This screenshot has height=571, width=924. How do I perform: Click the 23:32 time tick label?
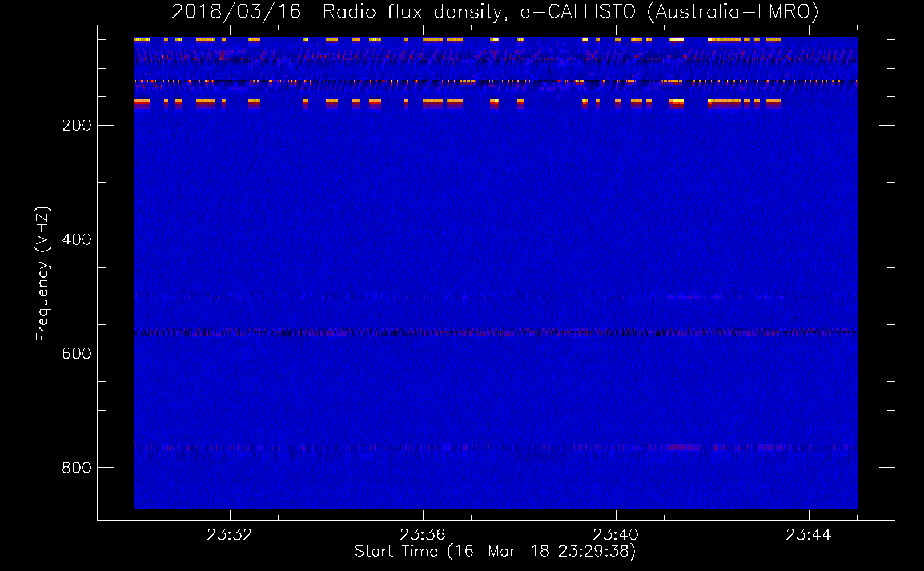click(230, 535)
